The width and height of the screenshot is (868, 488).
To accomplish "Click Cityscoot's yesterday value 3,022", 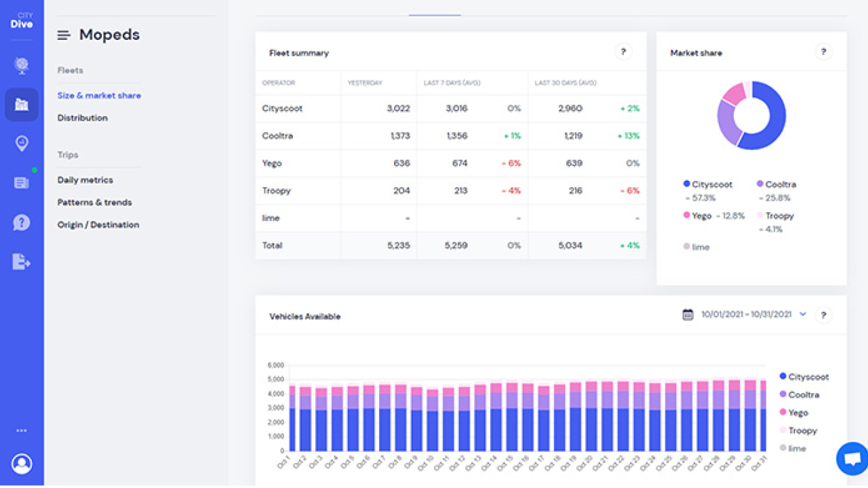I will click(x=397, y=108).
